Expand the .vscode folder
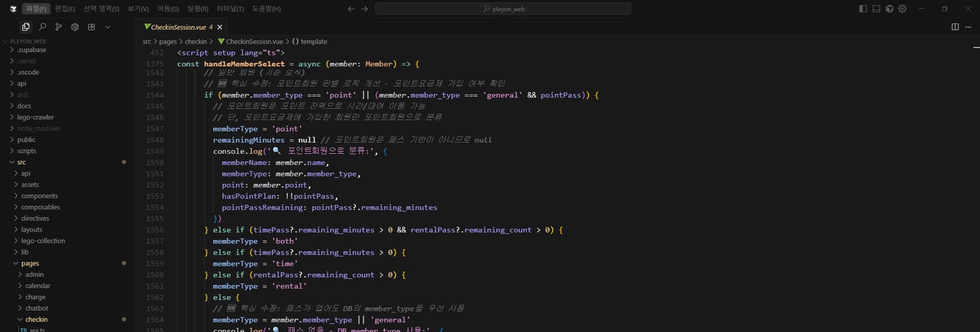Screen dimensions: 980x332 67,72
